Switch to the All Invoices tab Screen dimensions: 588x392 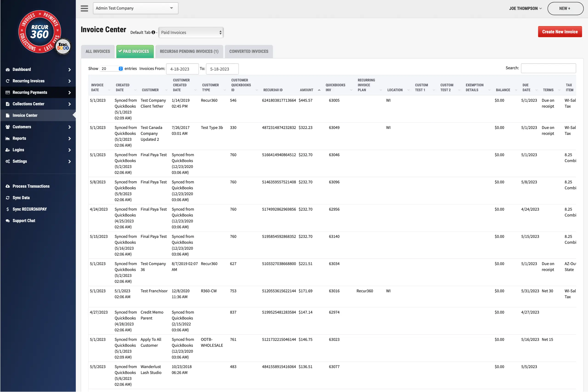tap(98, 51)
